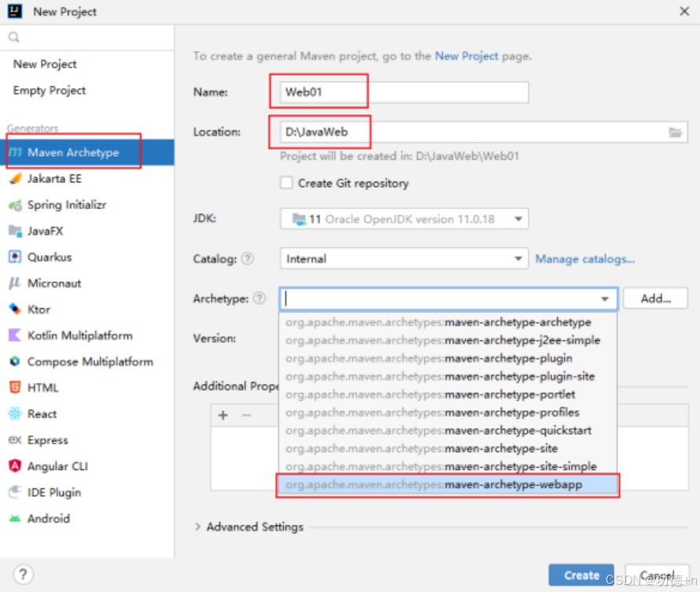Click the Location field D:\JavaWeb
This screenshot has height=592, width=700.
coord(484,132)
